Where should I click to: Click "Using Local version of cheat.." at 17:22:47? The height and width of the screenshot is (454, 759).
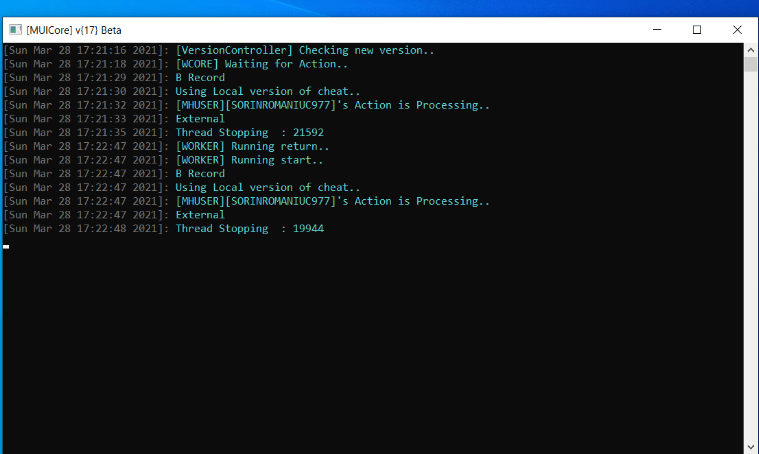[268, 187]
